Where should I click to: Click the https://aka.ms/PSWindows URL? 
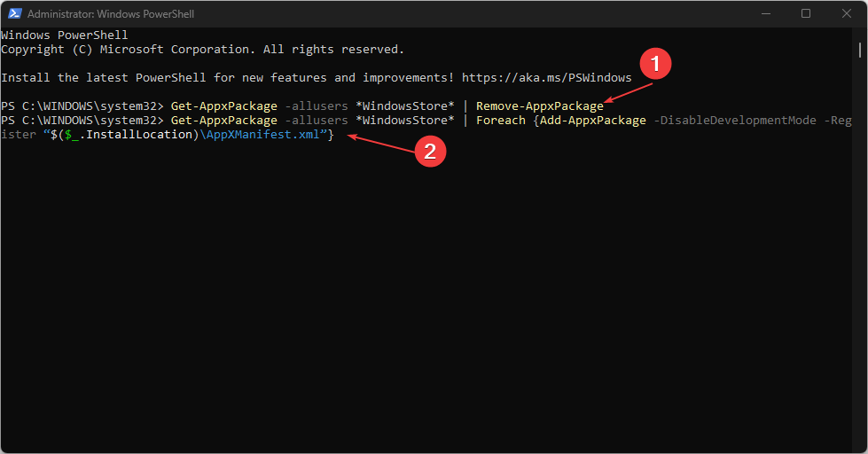(546, 77)
